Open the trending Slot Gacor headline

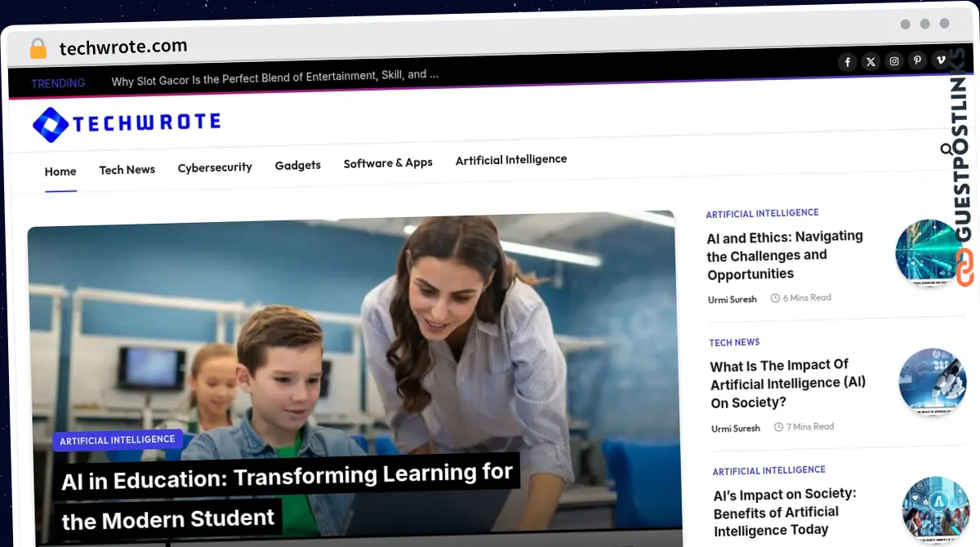pyautogui.click(x=275, y=78)
